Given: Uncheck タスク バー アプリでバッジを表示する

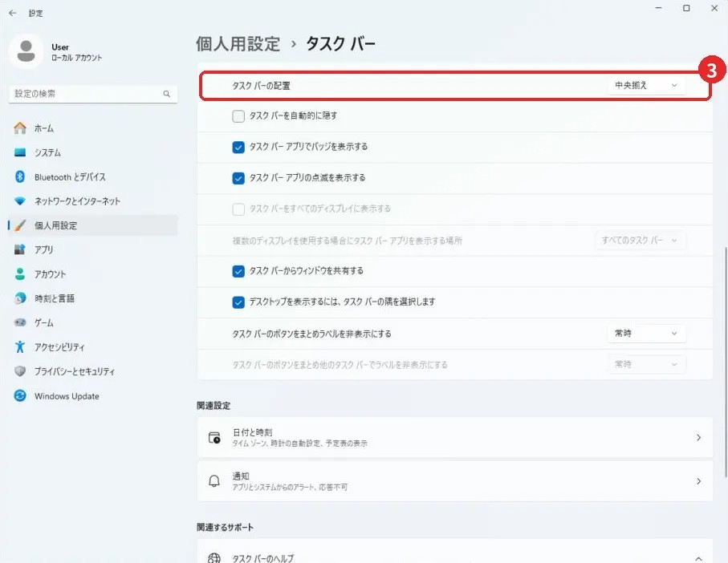Looking at the screenshot, I should (x=238, y=147).
